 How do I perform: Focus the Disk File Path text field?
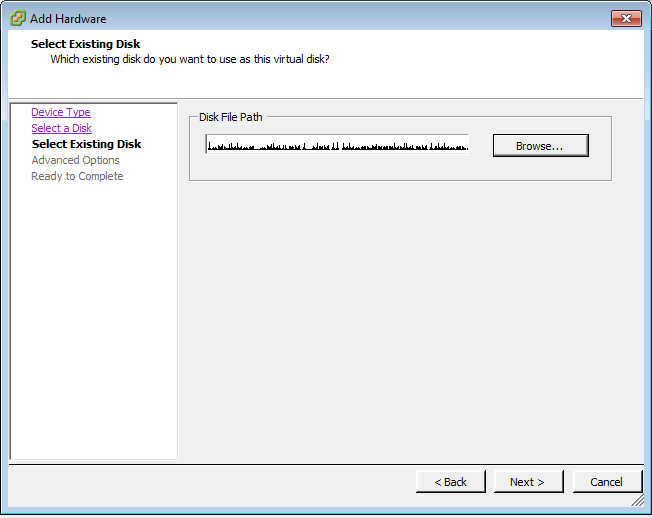(x=337, y=145)
